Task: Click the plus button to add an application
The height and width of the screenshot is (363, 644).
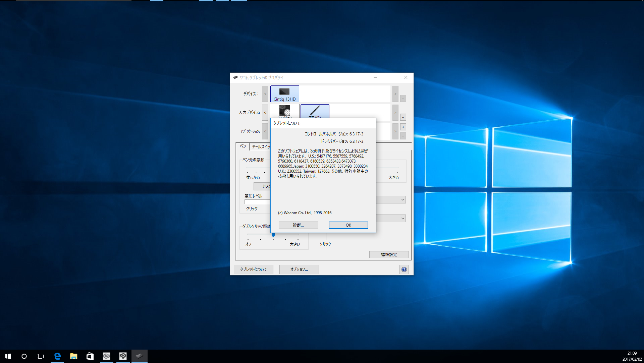Action: (x=403, y=127)
